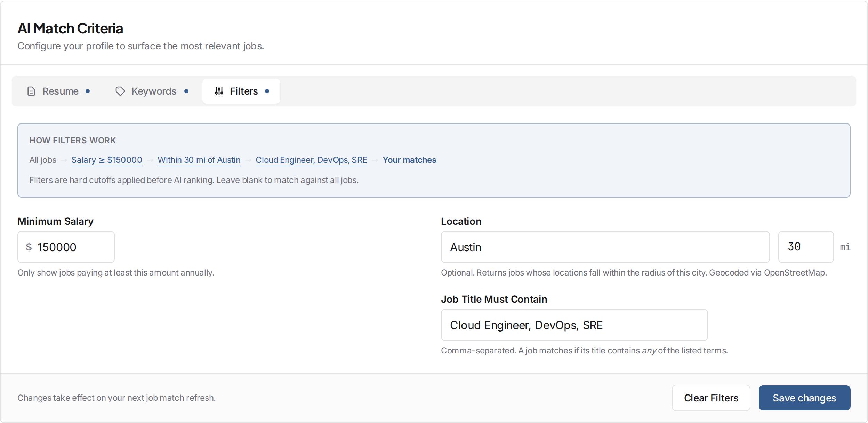Click the dollar sign in salary field
868x423 pixels.
[x=29, y=247]
